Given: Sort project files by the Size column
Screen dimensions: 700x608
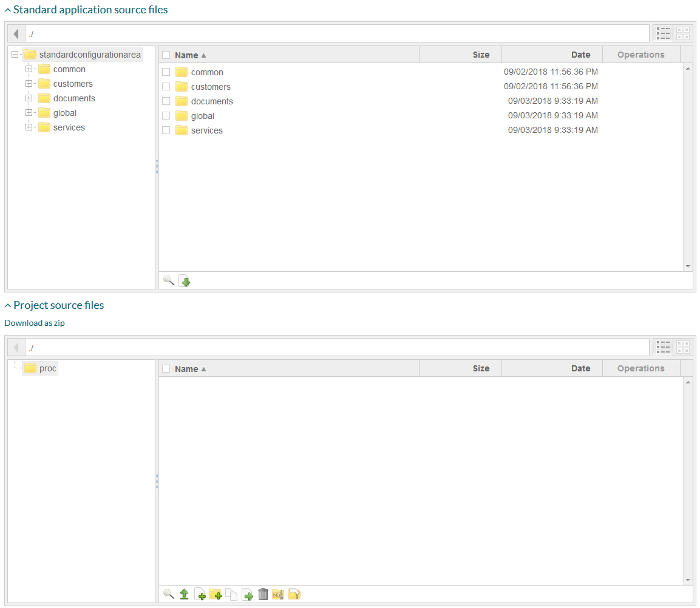Looking at the screenshot, I should point(481,368).
